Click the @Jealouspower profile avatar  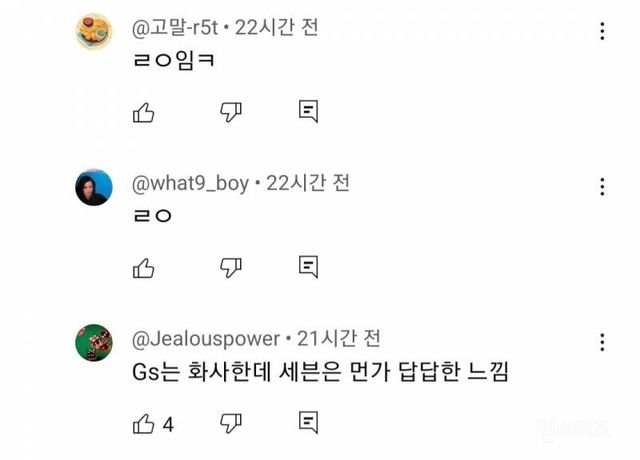click(x=94, y=343)
